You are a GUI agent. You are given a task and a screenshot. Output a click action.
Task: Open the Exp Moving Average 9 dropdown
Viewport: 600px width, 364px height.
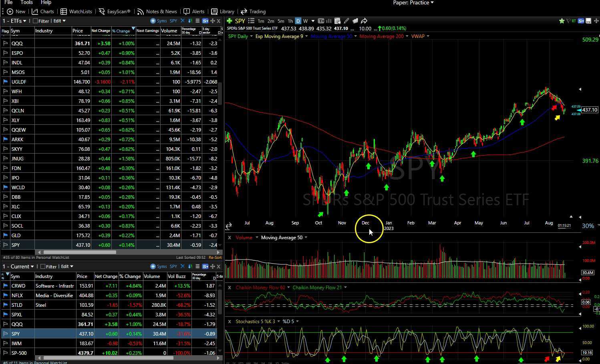(306, 36)
